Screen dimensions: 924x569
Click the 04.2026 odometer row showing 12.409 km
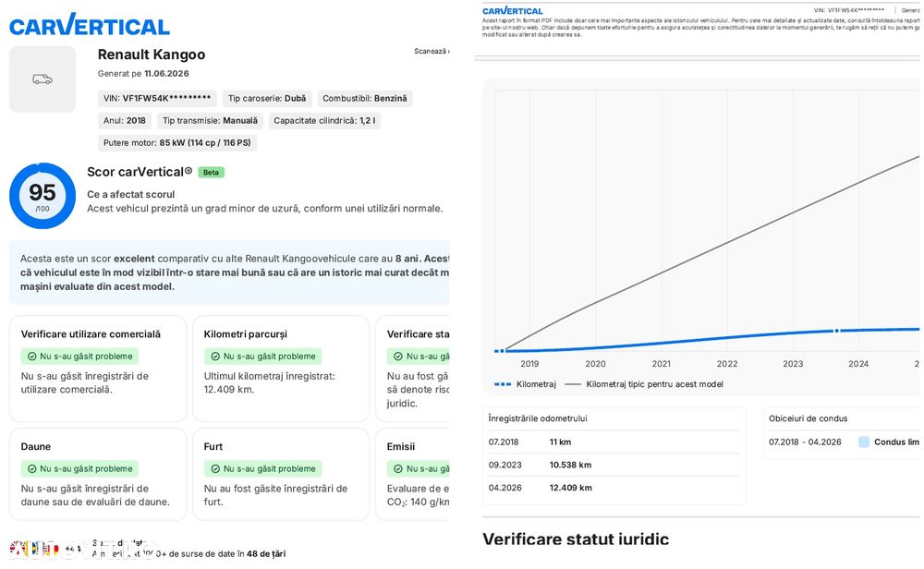point(614,488)
